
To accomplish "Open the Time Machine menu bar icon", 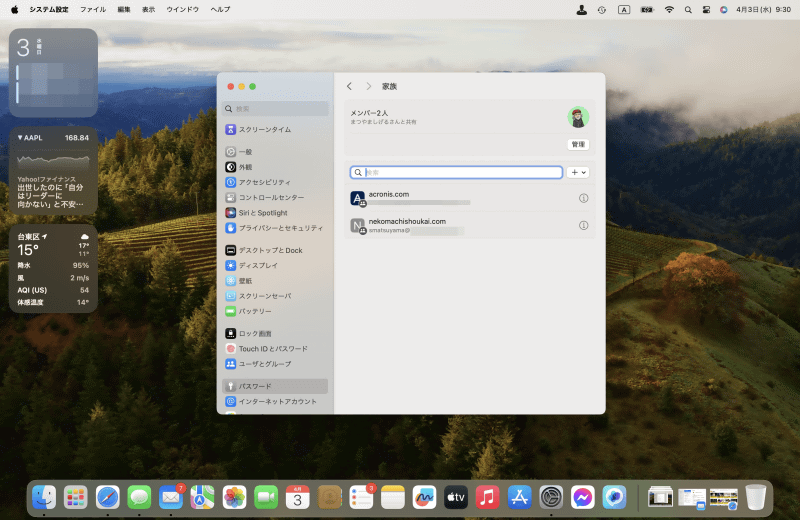I will coord(602,9).
